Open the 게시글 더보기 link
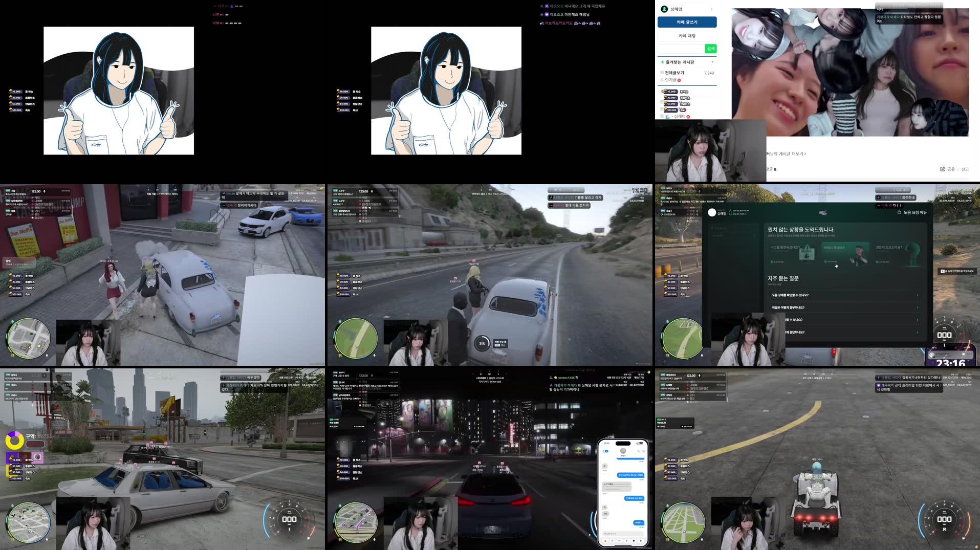The image size is (980, 550). pyautogui.click(x=786, y=153)
